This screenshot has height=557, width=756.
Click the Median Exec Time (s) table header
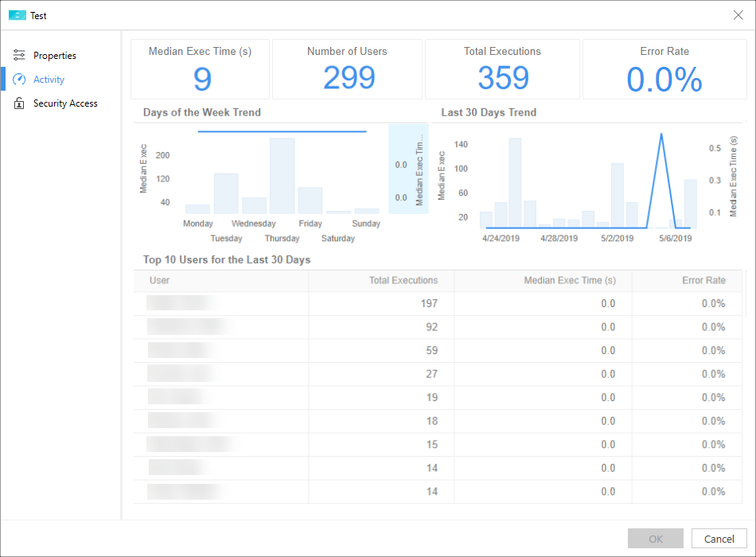tap(569, 280)
